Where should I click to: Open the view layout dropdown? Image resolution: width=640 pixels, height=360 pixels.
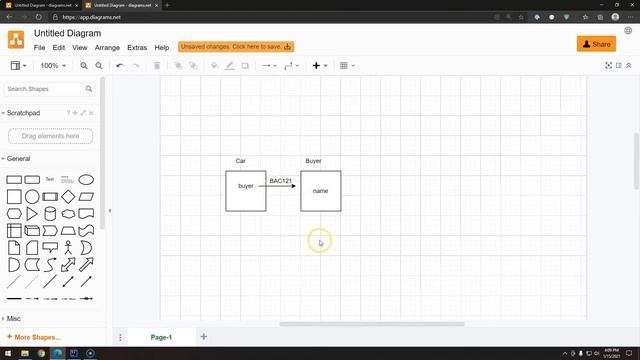(18, 66)
